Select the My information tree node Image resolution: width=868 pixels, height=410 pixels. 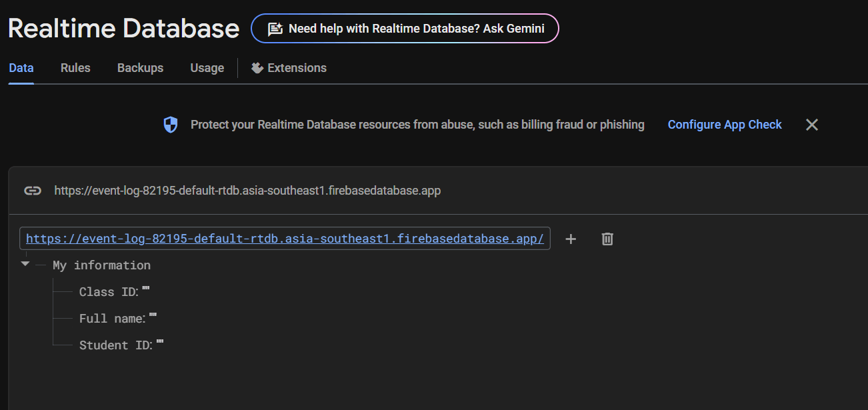pyautogui.click(x=101, y=265)
